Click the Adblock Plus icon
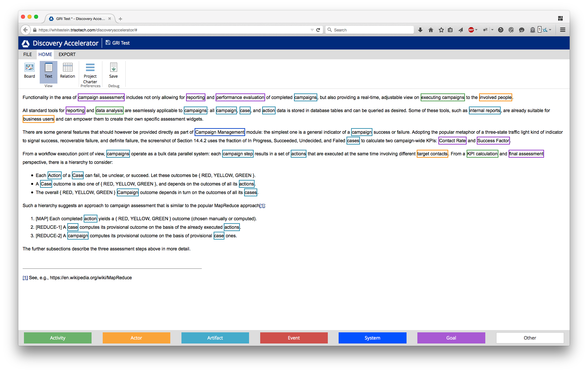The height and width of the screenshot is (372, 588). [x=471, y=30]
